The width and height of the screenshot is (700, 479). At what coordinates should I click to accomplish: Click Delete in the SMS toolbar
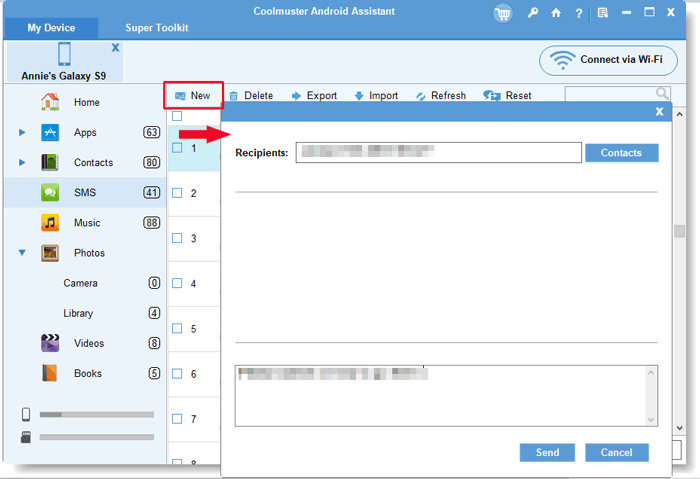point(251,96)
